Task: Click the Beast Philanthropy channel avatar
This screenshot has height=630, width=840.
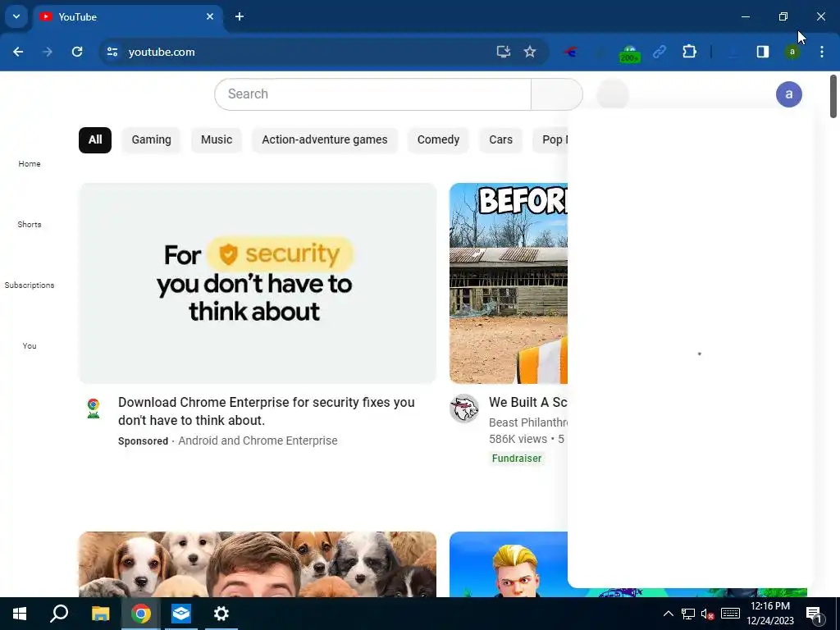Action: [x=464, y=409]
